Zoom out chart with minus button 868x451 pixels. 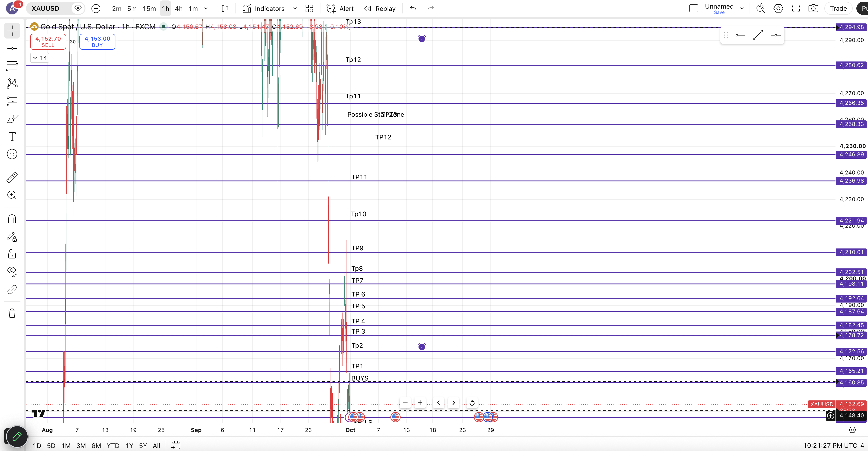coord(405,403)
